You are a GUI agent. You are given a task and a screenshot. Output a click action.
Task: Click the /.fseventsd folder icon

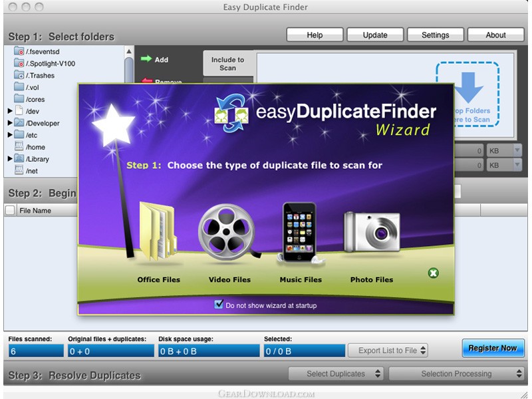pyautogui.click(x=19, y=51)
